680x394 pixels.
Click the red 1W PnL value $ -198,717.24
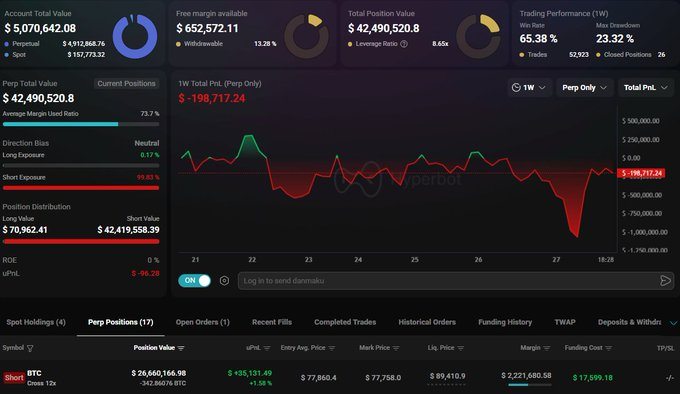tap(212, 98)
